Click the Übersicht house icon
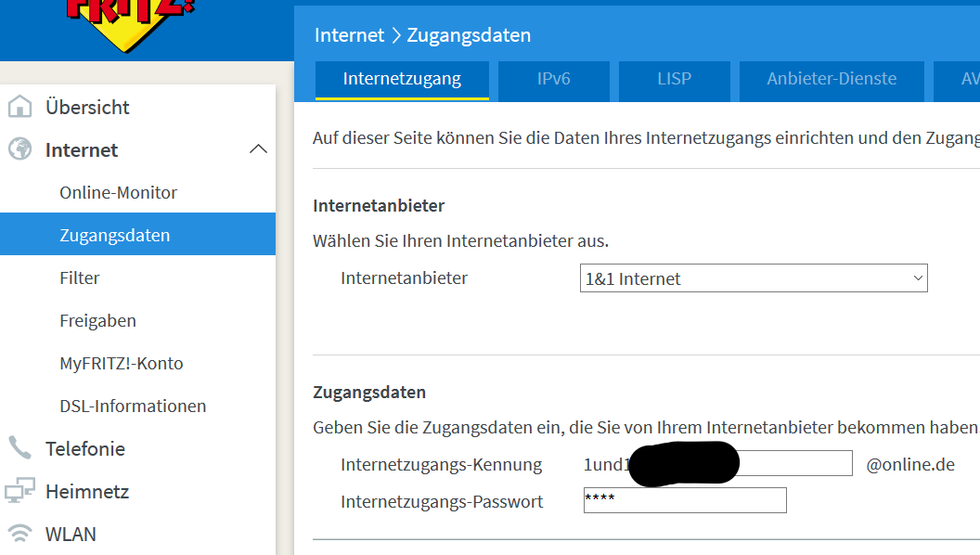980x555 pixels. [x=19, y=107]
